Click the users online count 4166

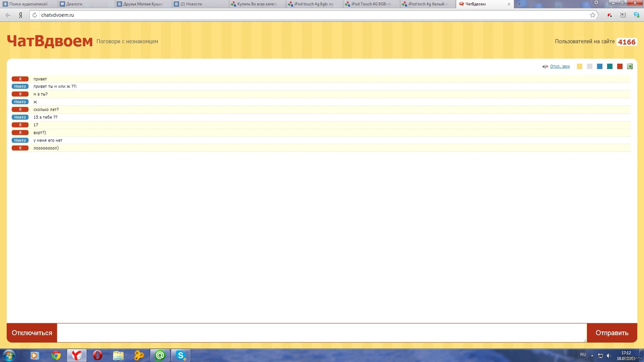627,42
